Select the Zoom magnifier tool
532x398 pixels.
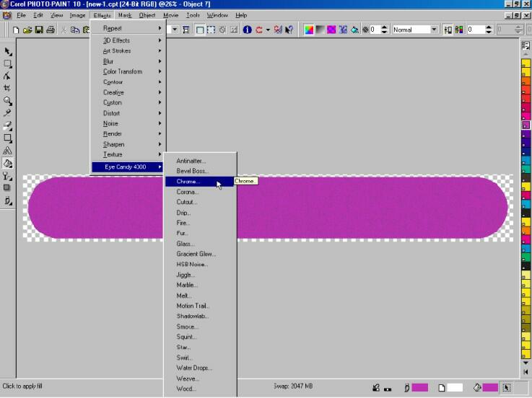click(x=8, y=101)
